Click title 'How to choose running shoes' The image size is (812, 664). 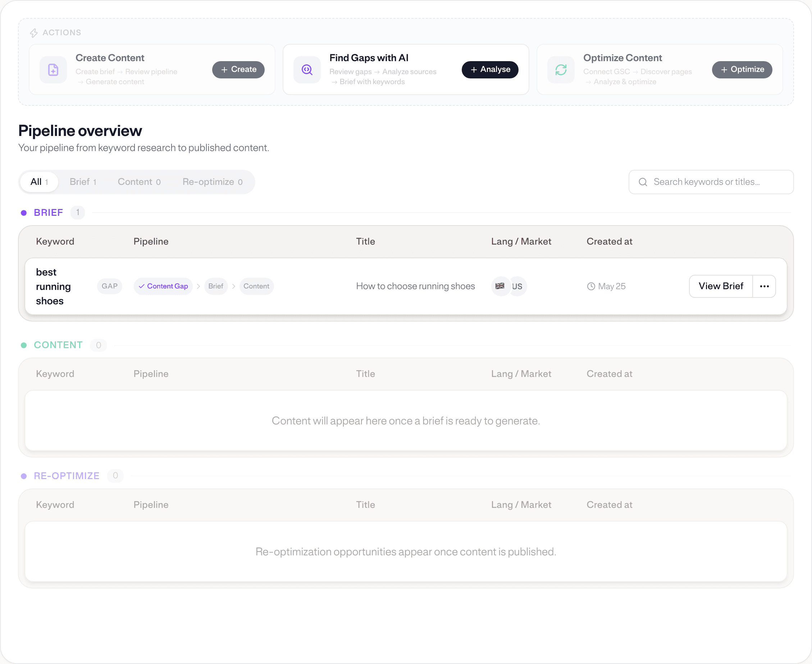click(416, 286)
